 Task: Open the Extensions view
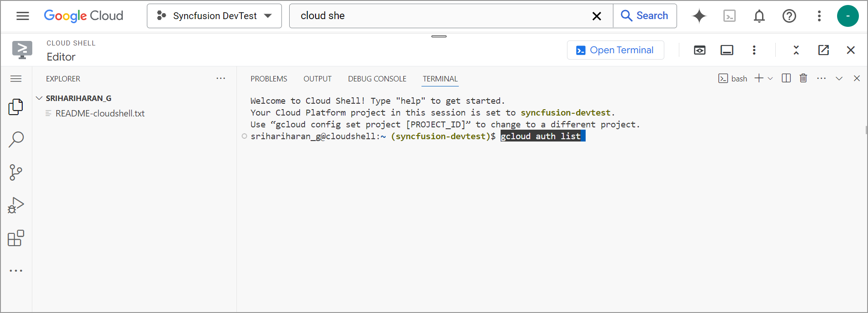tap(16, 238)
